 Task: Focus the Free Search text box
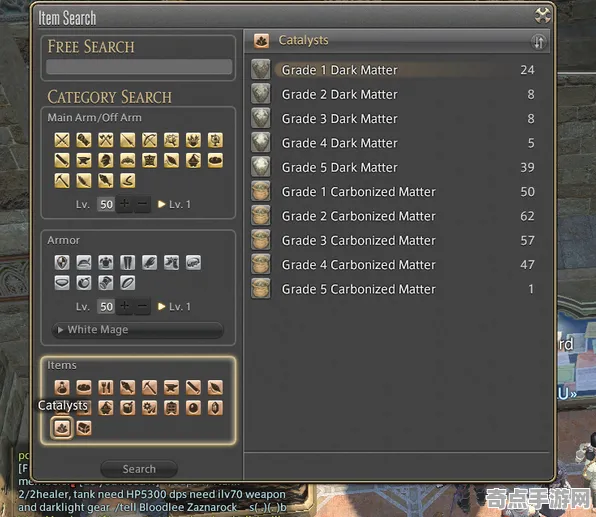139,67
